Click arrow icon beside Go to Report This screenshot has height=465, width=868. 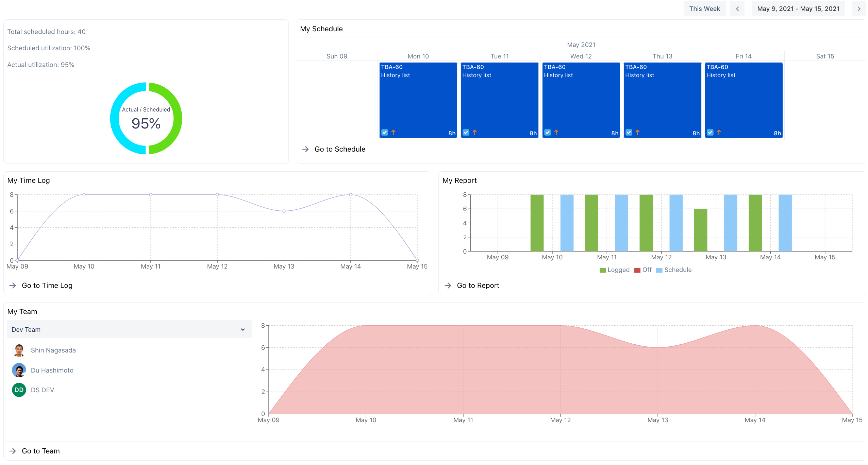point(448,286)
